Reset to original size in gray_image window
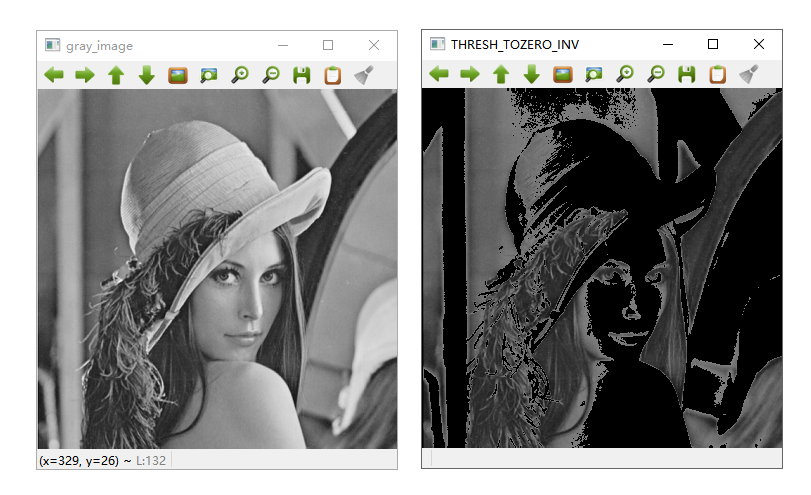The height and width of the screenshot is (495, 811). [x=178, y=75]
